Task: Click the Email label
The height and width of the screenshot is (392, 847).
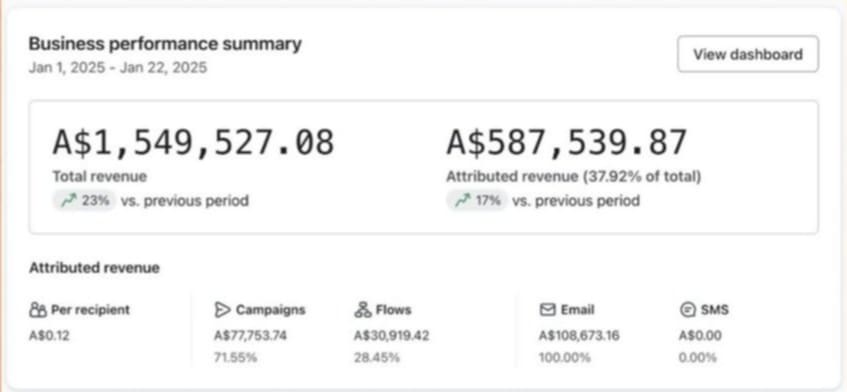Action: pos(577,310)
